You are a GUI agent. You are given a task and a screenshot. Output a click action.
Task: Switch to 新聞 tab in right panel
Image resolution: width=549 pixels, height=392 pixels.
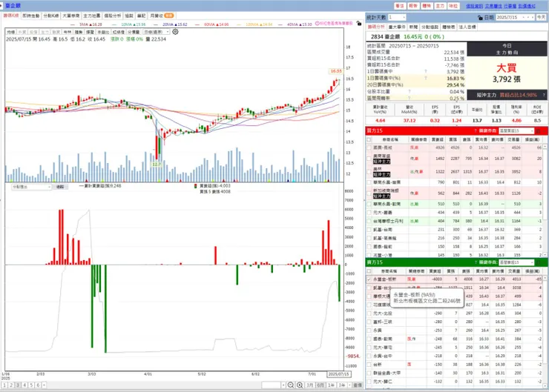tap(413, 27)
